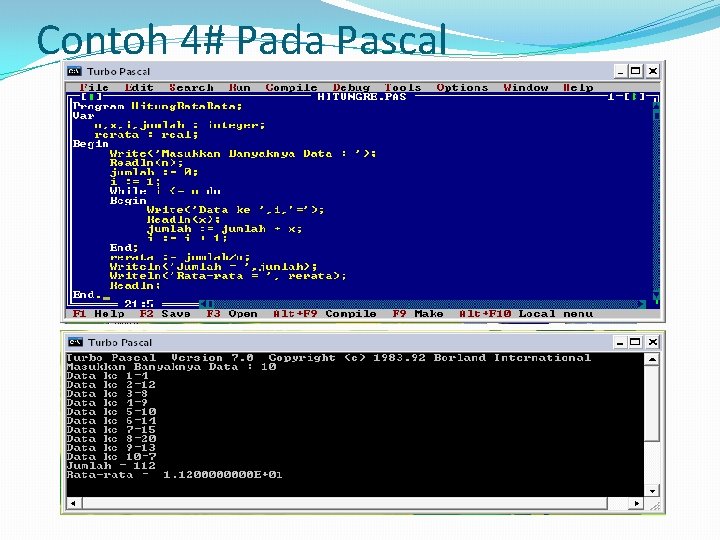
Task: Click Alt+F9 Compile in the status bar
Action: pyautogui.click(x=325, y=314)
